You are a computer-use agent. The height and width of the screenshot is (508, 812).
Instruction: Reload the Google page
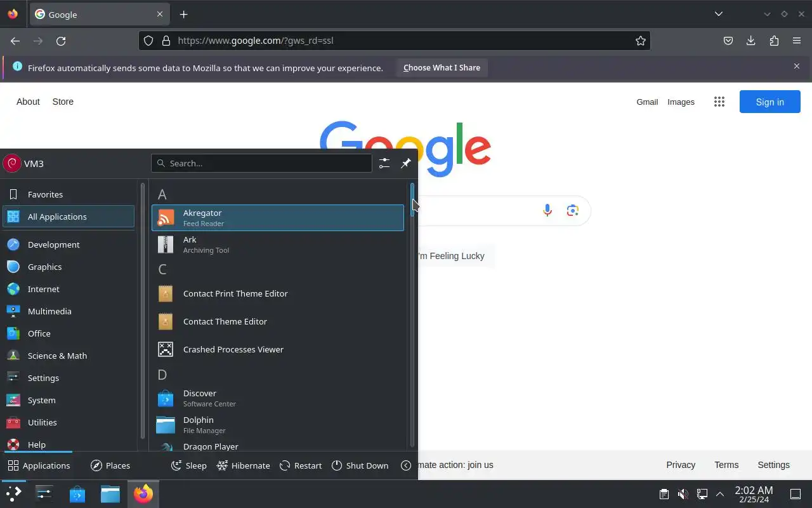click(x=61, y=41)
